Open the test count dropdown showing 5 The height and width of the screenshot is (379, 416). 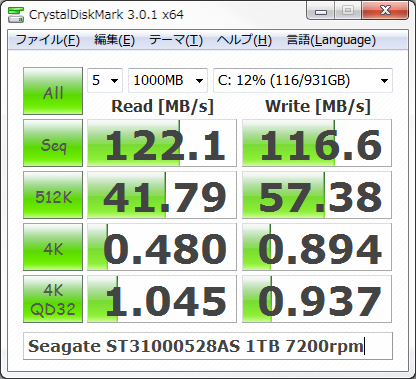(105, 80)
